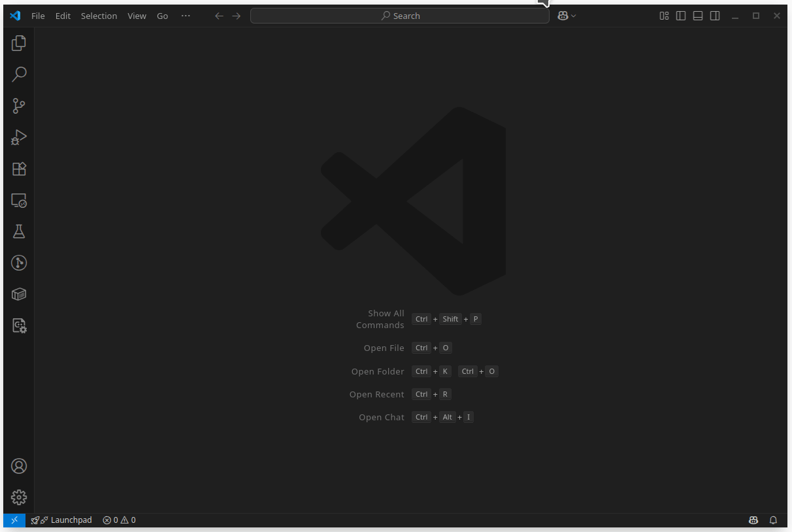Open the Accounts menu icon

[x=19, y=466]
